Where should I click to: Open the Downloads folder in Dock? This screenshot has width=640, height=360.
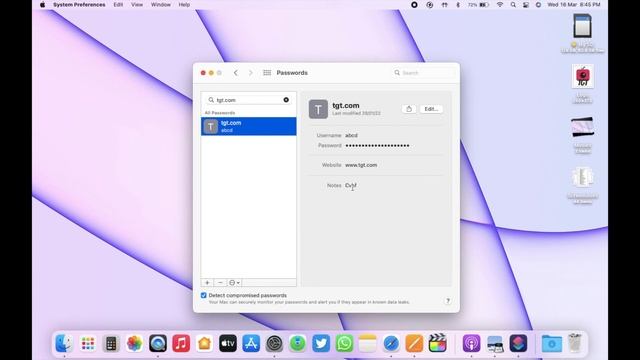(551, 343)
